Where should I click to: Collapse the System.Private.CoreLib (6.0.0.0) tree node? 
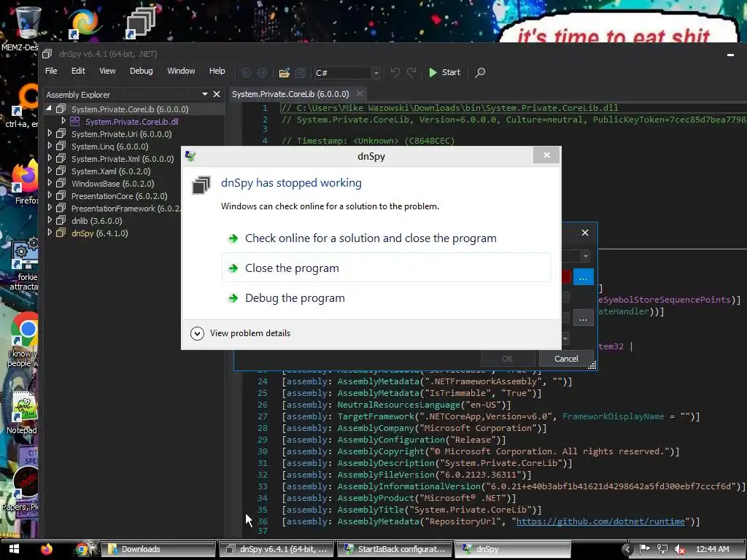49,109
